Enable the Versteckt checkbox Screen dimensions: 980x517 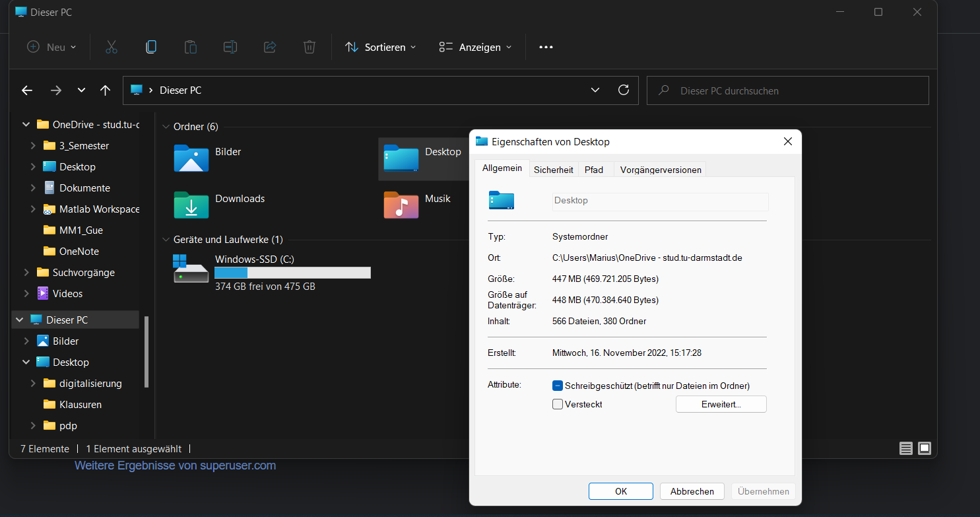(x=558, y=404)
